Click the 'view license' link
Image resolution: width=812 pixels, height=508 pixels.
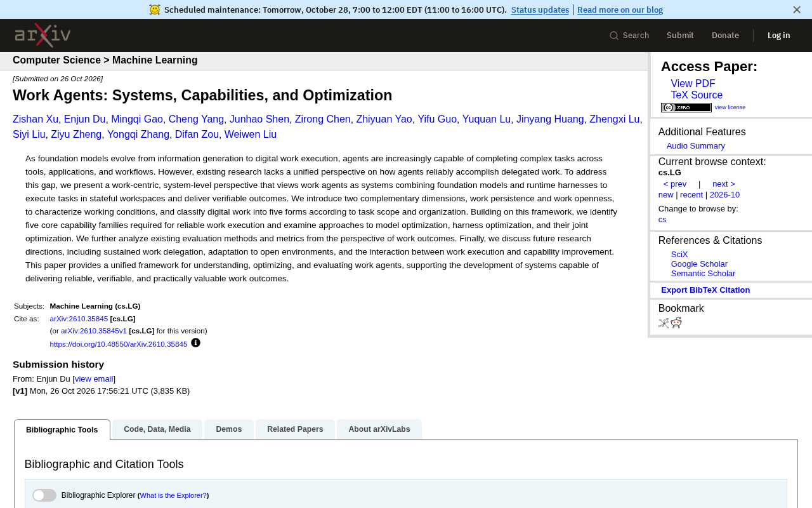pos(730,107)
